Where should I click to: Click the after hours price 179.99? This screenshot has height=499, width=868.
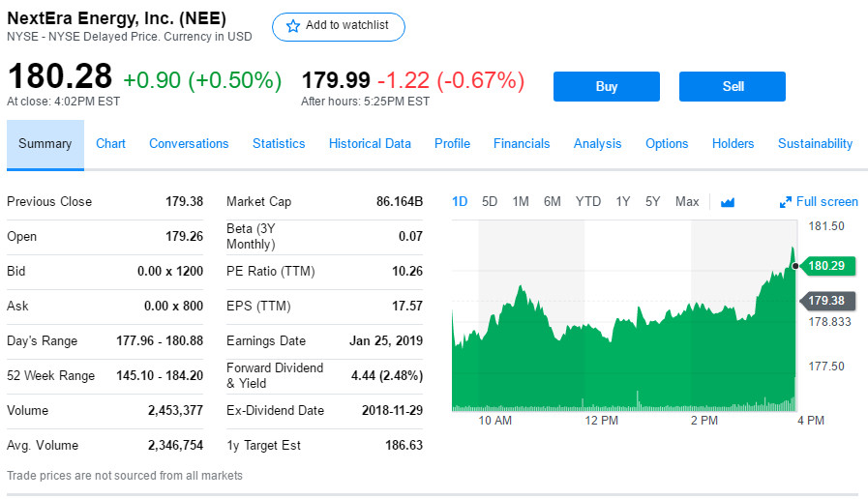pos(336,81)
